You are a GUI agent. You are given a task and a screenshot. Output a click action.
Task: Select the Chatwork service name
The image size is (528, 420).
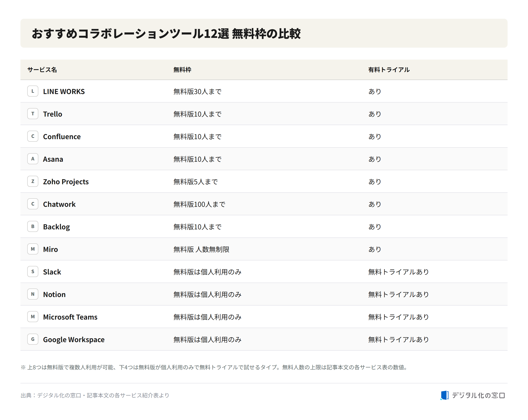59,204
